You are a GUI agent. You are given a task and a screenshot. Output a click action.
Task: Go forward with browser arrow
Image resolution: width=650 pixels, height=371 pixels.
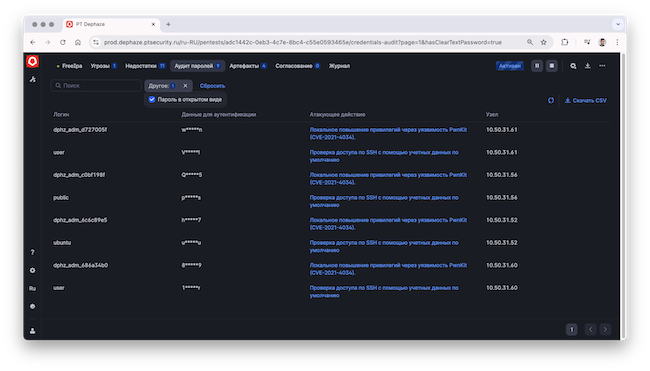(x=48, y=42)
